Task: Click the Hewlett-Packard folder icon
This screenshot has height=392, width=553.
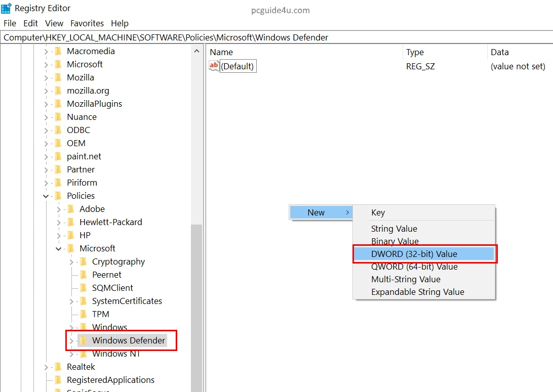Action: (71, 222)
